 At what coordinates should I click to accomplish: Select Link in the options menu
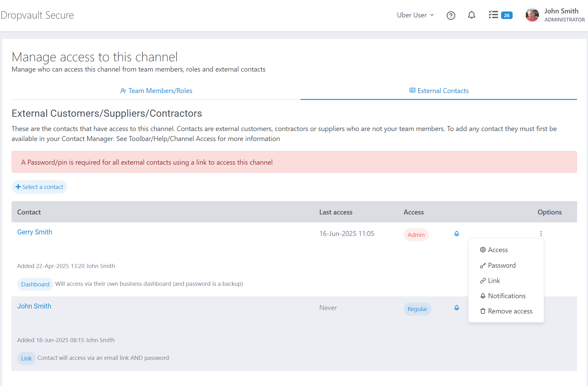pyautogui.click(x=494, y=281)
